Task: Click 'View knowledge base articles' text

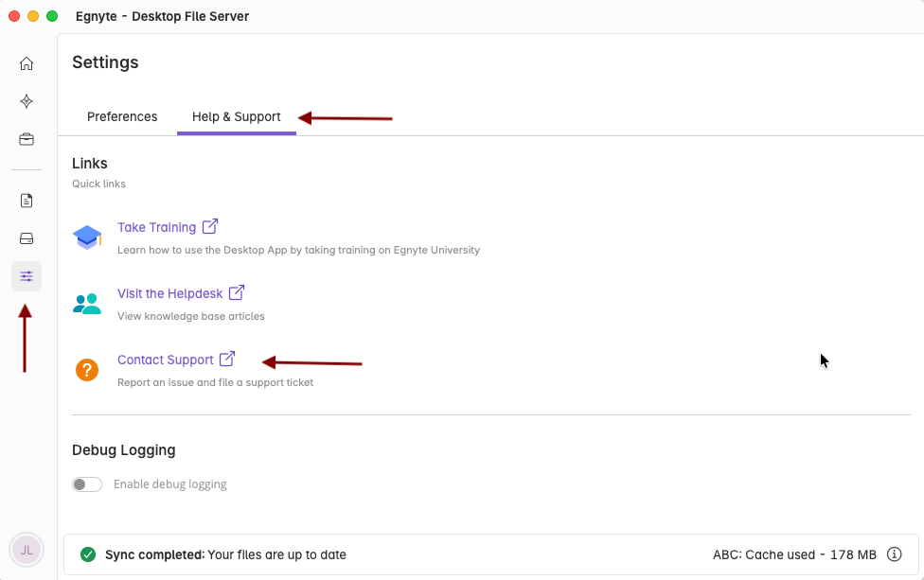Action: click(191, 316)
